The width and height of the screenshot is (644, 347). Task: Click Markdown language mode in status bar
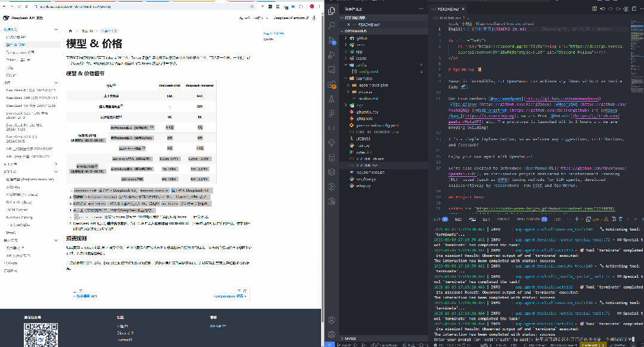point(537,345)
